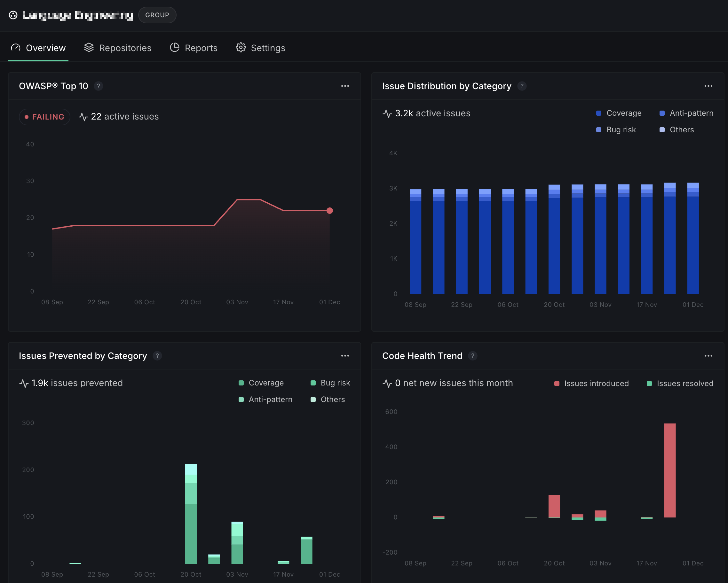Click the red endpoint on OWASP line chart
Screen dimensions: 728x583
point(329,211)
